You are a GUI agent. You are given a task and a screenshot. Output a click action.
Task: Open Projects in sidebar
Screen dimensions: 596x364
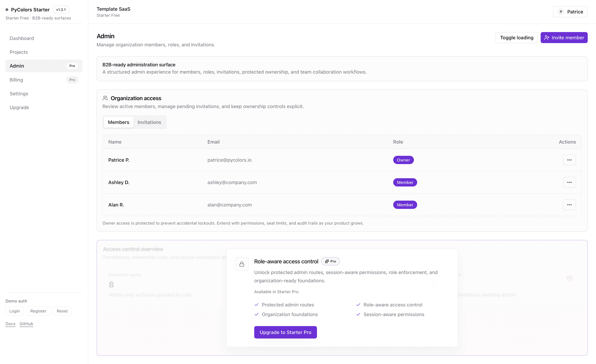pyautogui.click(x=44, y=52)
